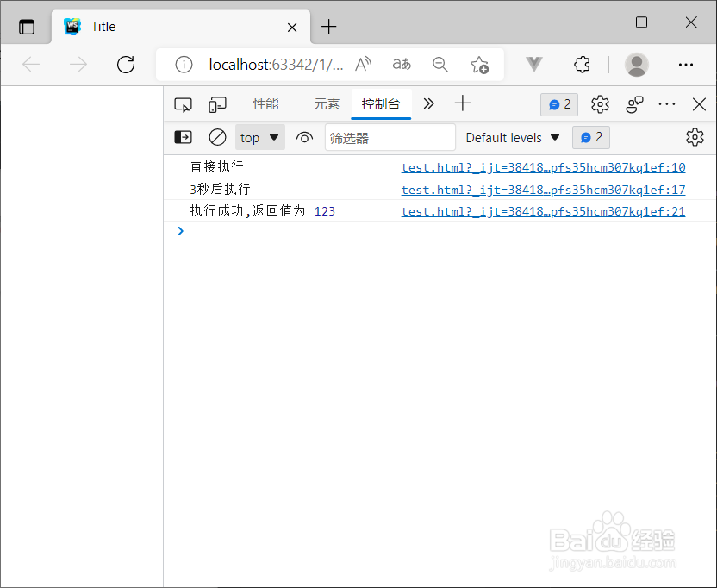Open console settings gear on filter bar
The height and width of the screenshot is (588, 717).
(x=695, y=136)
